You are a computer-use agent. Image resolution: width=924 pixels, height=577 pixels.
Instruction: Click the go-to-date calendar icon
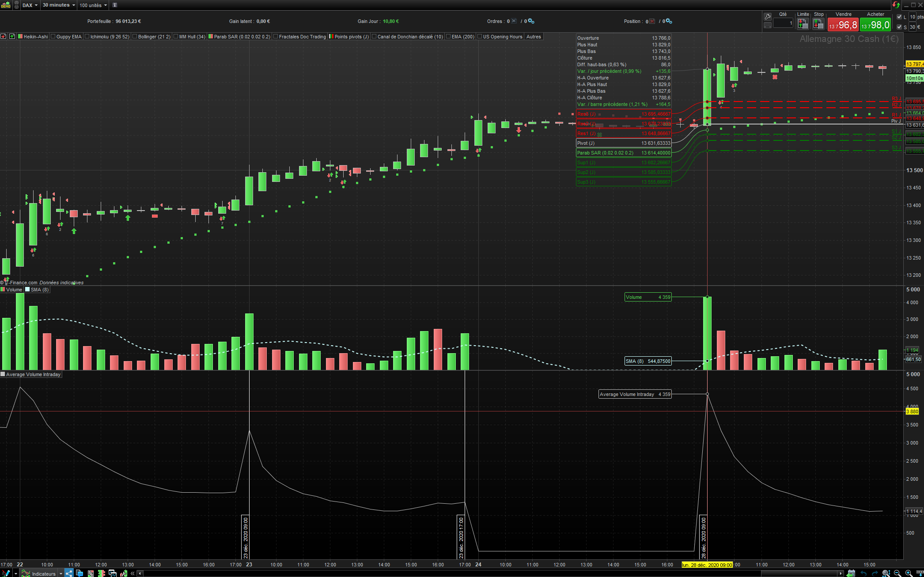(851, 573)
